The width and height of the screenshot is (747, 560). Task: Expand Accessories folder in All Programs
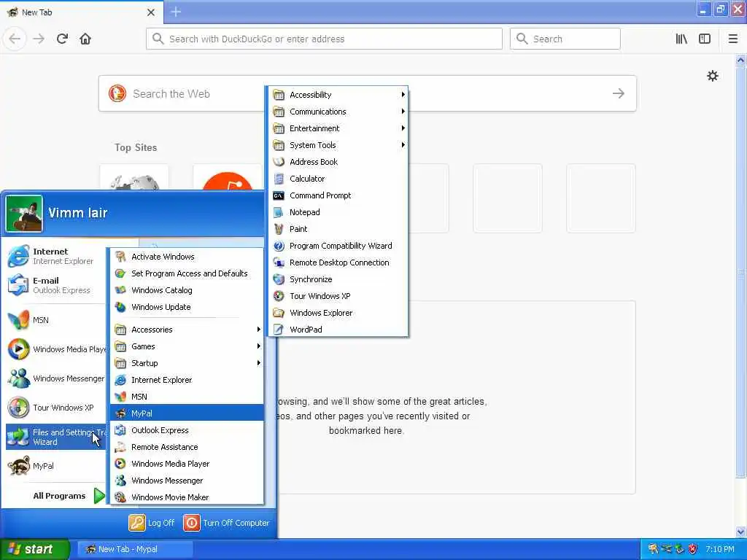coord(187,330)
